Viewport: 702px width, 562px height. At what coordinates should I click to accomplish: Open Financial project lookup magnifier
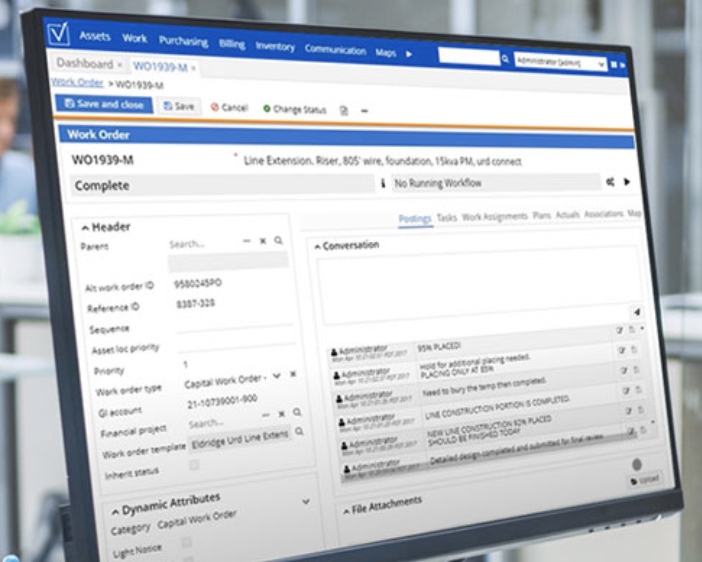pos(297,412)
